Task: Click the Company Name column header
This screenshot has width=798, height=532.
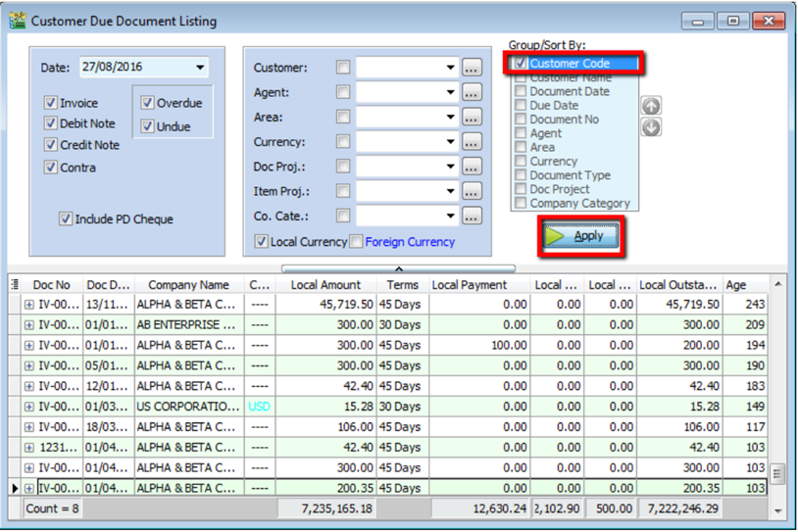Action: 187,285
